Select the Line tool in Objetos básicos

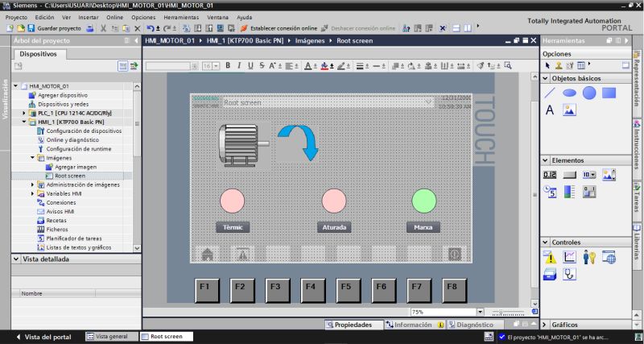point(550,93)
